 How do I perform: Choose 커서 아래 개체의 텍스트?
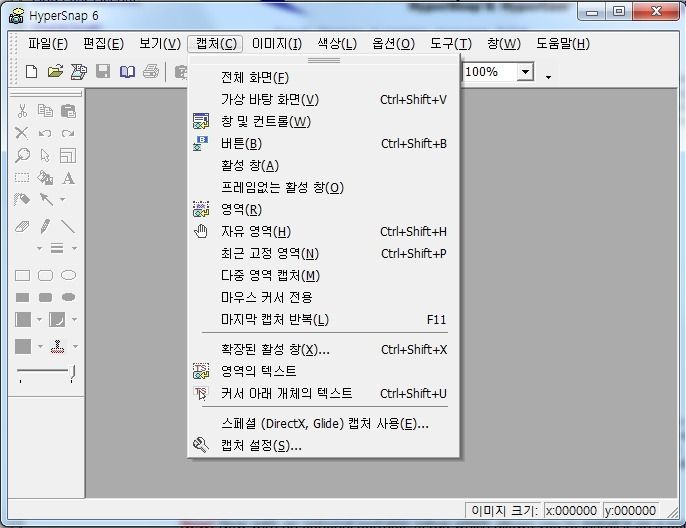pos(324,393)
